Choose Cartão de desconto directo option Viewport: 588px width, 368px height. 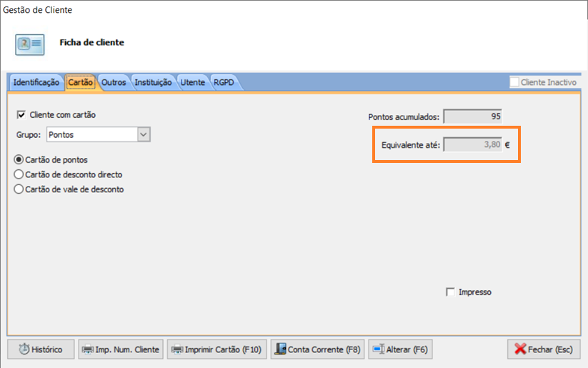19,174
